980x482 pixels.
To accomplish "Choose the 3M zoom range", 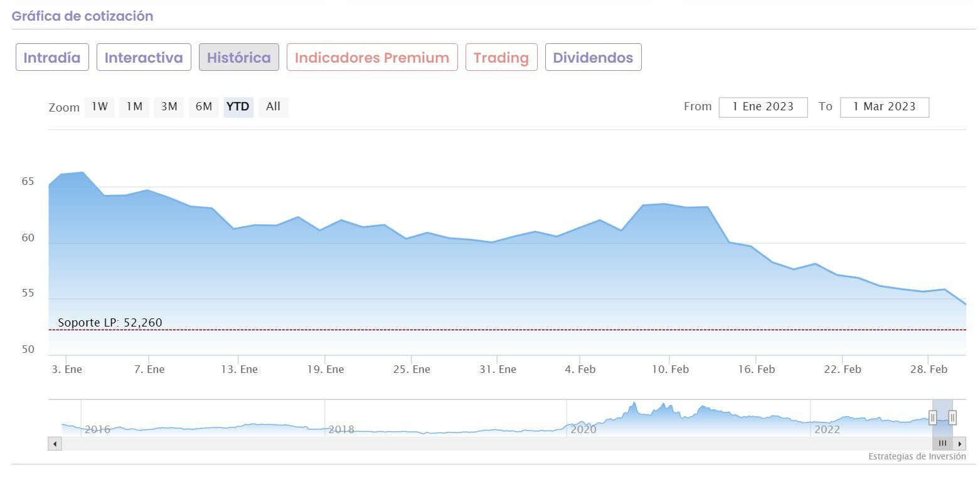I will pyautogui.click(x=169, y=107).
